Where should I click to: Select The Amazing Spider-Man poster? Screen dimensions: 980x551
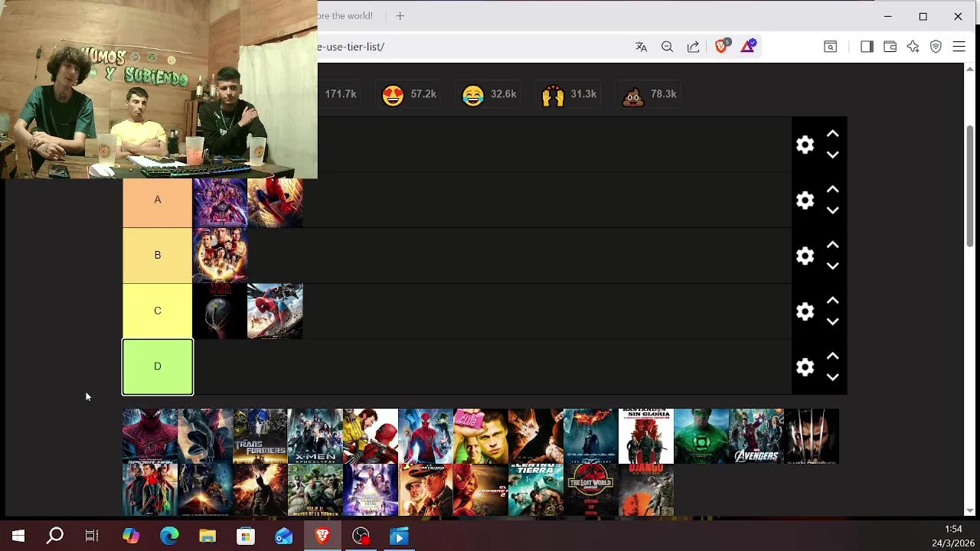pos(150,436)
